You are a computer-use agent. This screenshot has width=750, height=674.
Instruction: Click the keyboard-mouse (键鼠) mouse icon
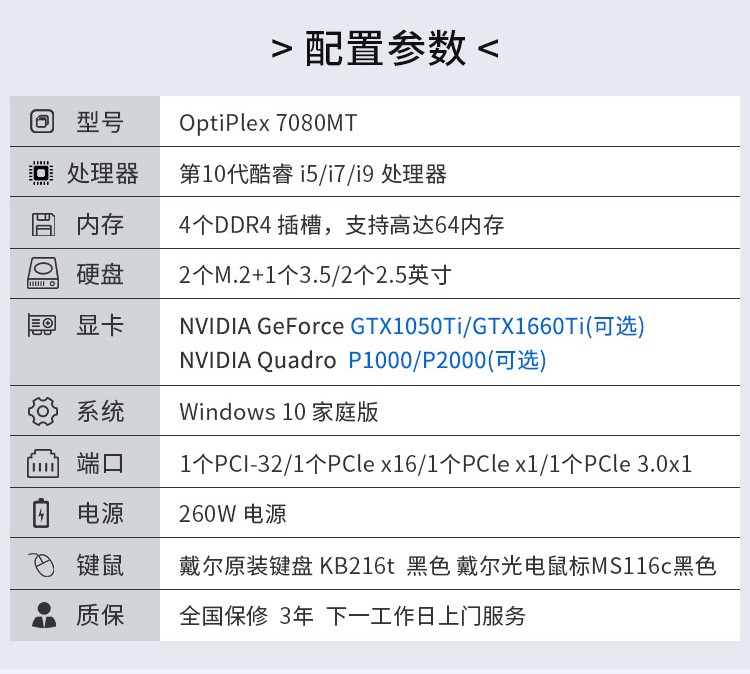coord(42,565)
